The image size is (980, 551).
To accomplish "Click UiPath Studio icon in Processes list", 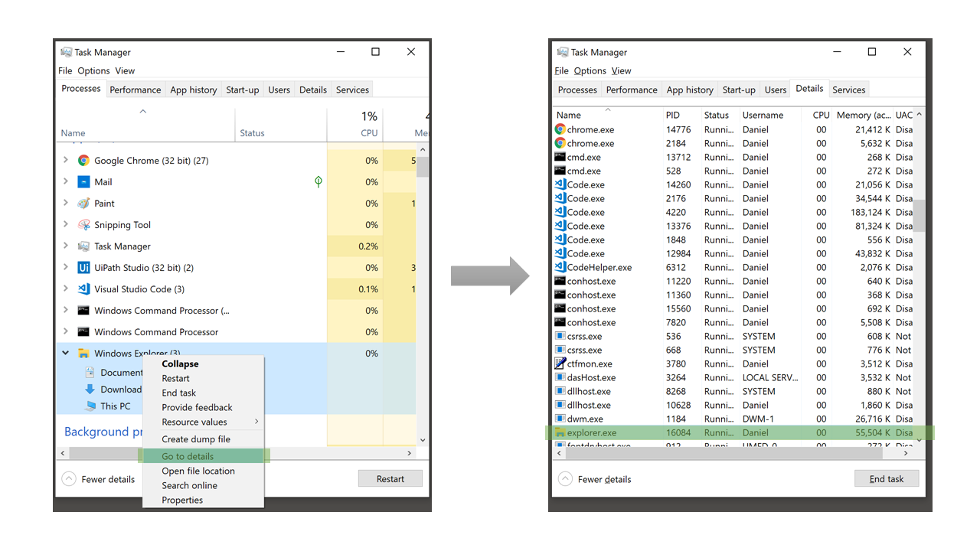I will tap(83, 268).
